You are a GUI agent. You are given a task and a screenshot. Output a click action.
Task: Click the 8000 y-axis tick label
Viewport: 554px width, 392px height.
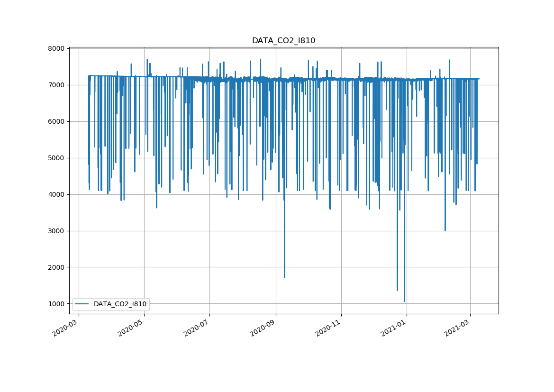coord(56,49)
